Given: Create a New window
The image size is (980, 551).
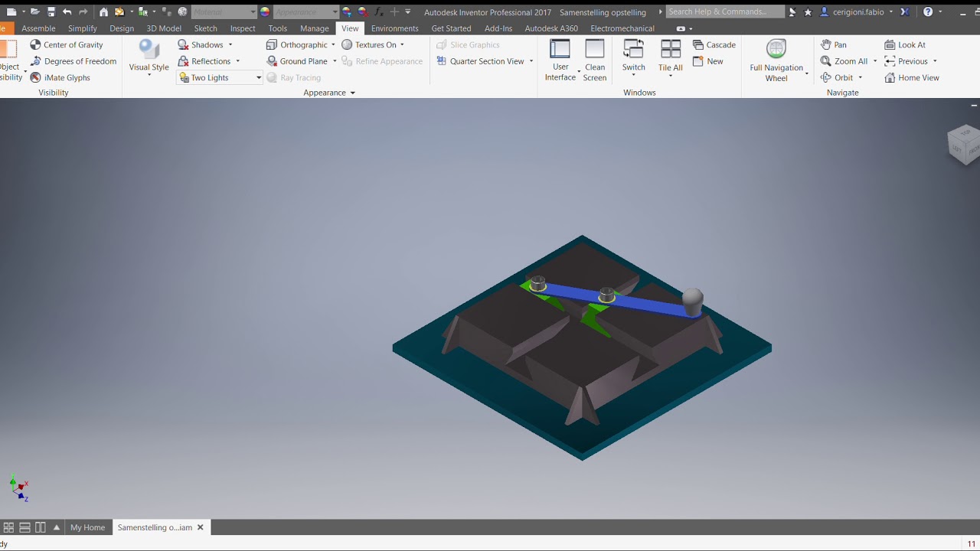Looking at the screenshot, I should (708, 61).
